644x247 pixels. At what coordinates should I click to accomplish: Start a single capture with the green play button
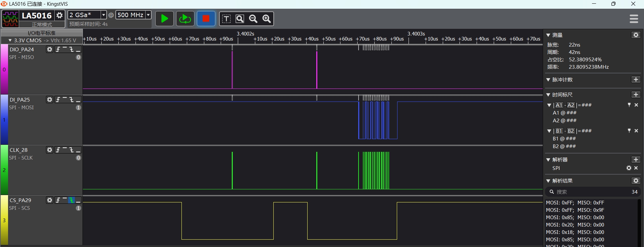(164, 19)
